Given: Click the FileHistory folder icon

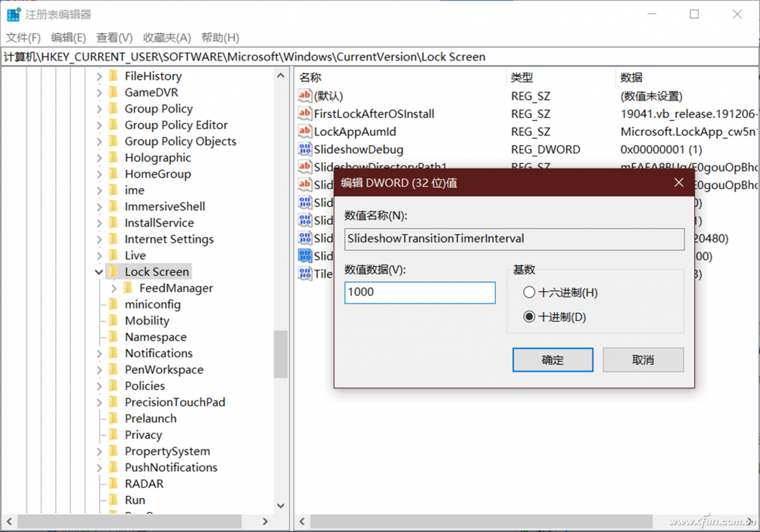Looking at the screenshot, I should tap(113, 76).
